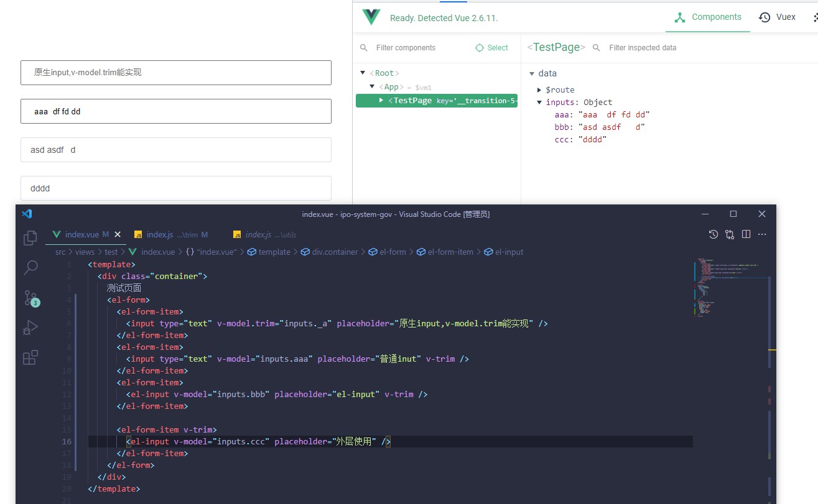Click the VS Code logo in the title bar

pyautogui.click(x=27, y=214)
